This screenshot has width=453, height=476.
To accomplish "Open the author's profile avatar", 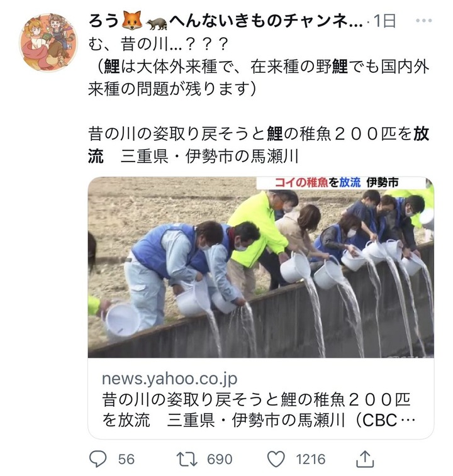I will (x=48, y=42).
